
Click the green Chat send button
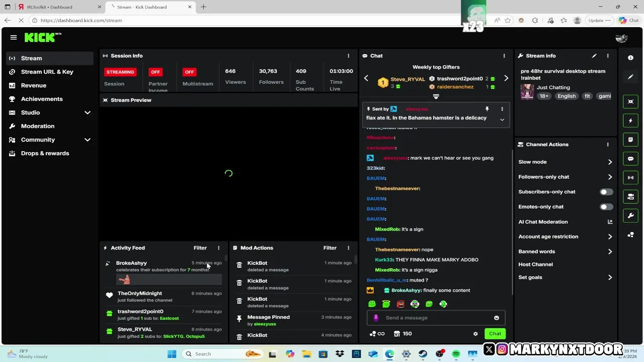tap(495, 334)
